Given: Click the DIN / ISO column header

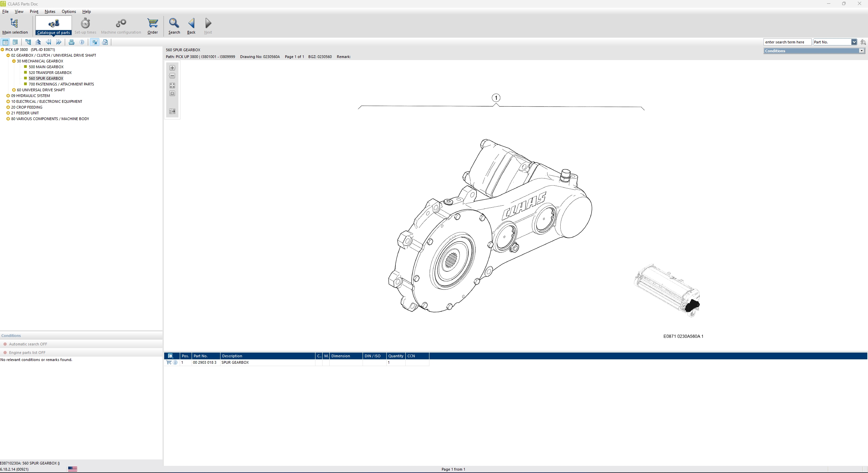Looking at the screenshot, I should (374, 356).
